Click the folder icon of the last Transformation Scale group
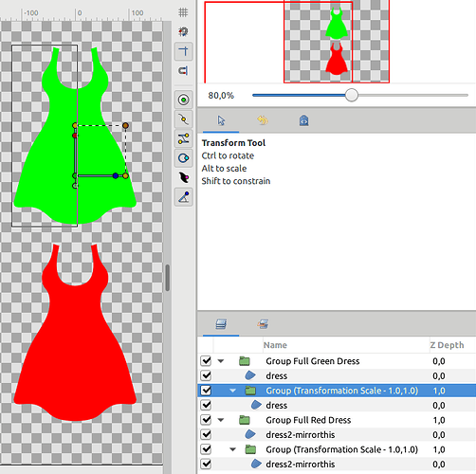Image resolution: width=476 pixels, height=474 pixels. click(x=250, y=449)
